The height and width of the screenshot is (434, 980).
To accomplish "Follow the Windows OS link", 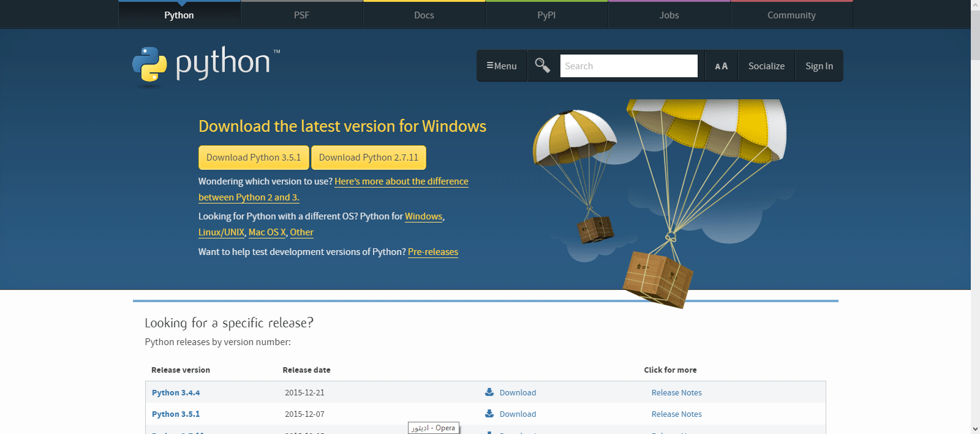I will coord(423,216).
